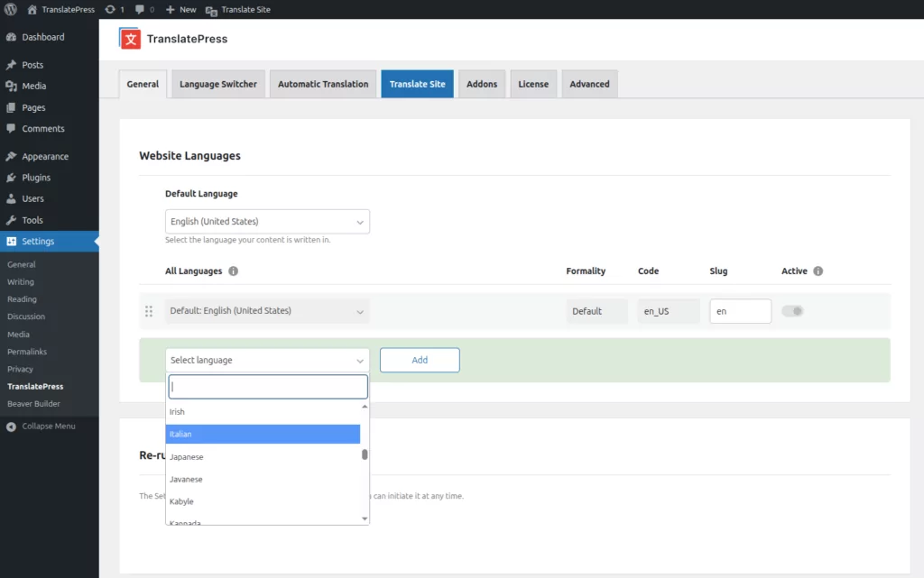The height and width of the screenshot is (578, 924).
Task: Expand the Default: English (United States) dropdown
Action: coord(267,311)
